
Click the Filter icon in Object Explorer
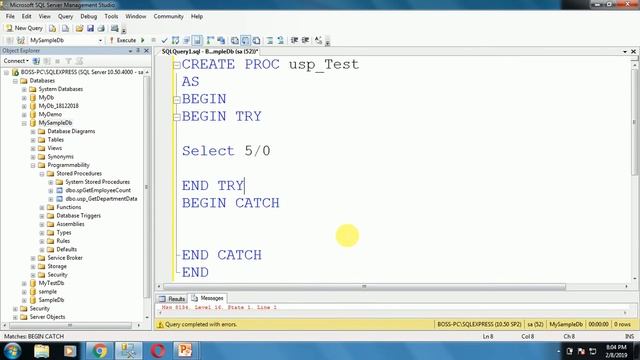69,61
